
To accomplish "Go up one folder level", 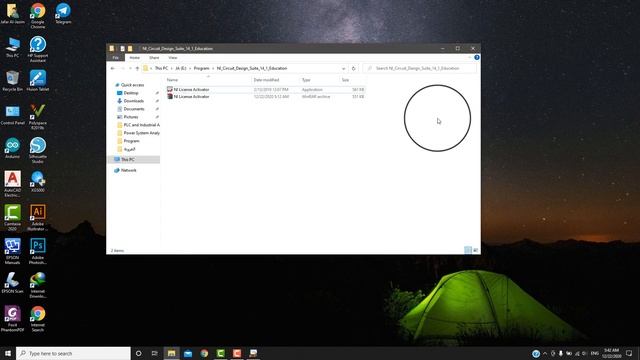I will pyautogui.click(x=137, y=68).
